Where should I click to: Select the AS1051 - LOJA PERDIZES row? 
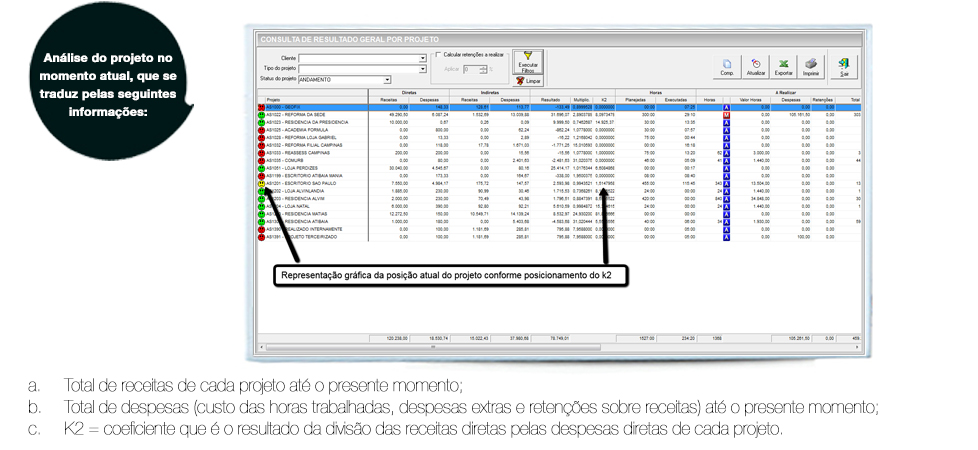coord(559,169)
